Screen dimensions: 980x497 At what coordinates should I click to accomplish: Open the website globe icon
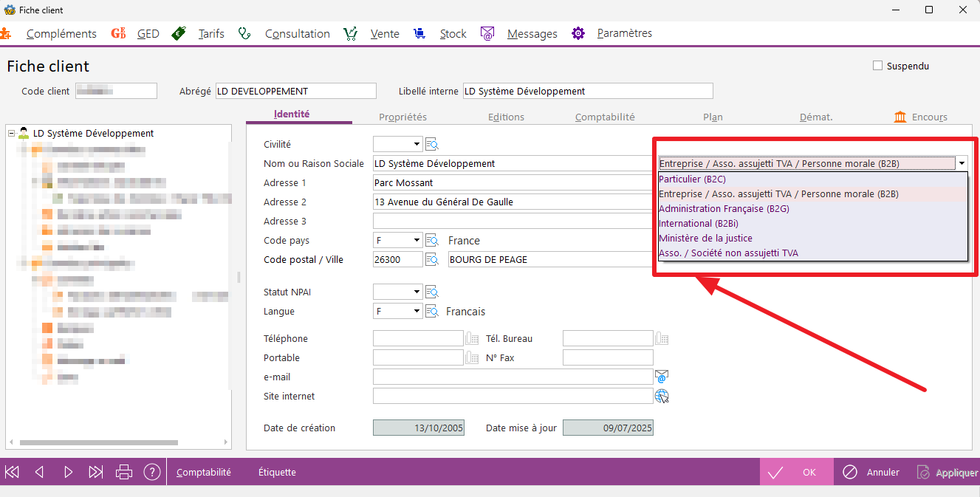pos(662,397)
